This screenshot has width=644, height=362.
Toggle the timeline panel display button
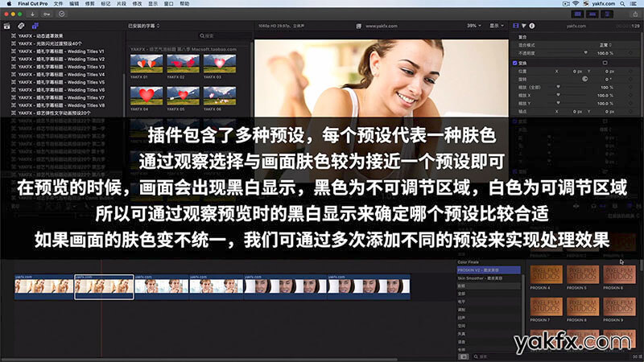pos(595,14)
